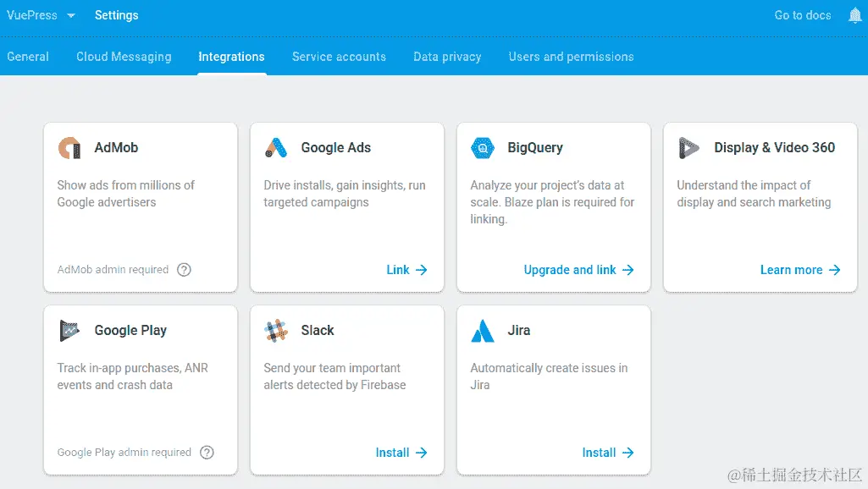Viewport: 868px width, 489px height.
Task: Expand the VuePress project dropdown
Action: point(71,15)
